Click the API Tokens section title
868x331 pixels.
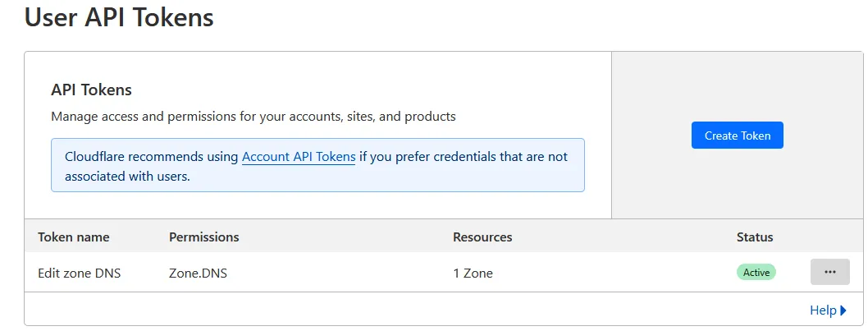click(x=91, y=90)
